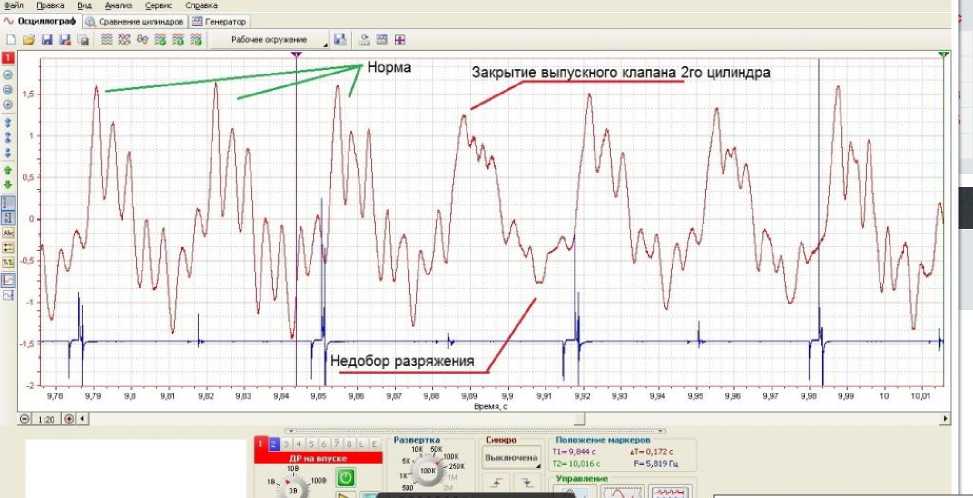Zoom in with the plus button near 1:20
The image size is (973, 498).
coord(69,419)
